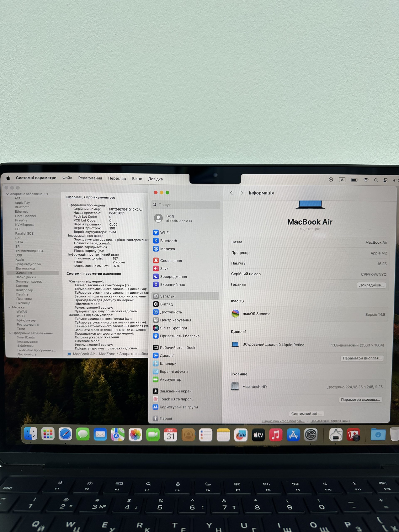The image size is (399, 532).
Task: Collapse Мережа tree section in System Report
Action: (x=9, y=307)
